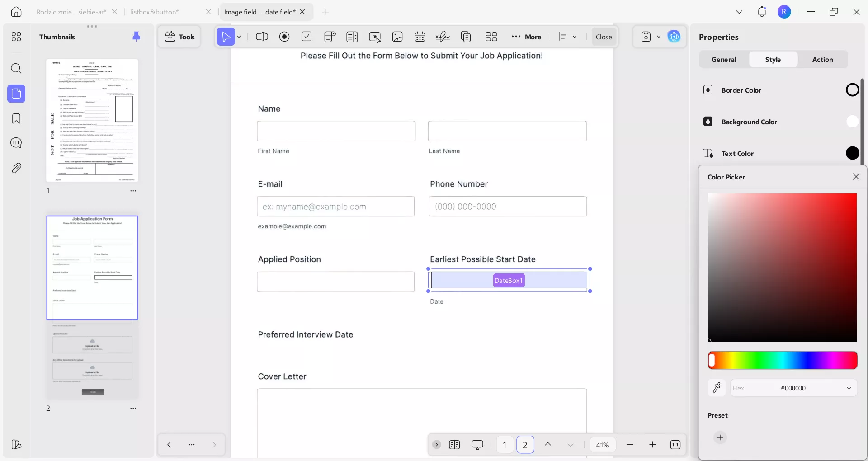Select the checkbox form field tool

click(x=307, y=37)
